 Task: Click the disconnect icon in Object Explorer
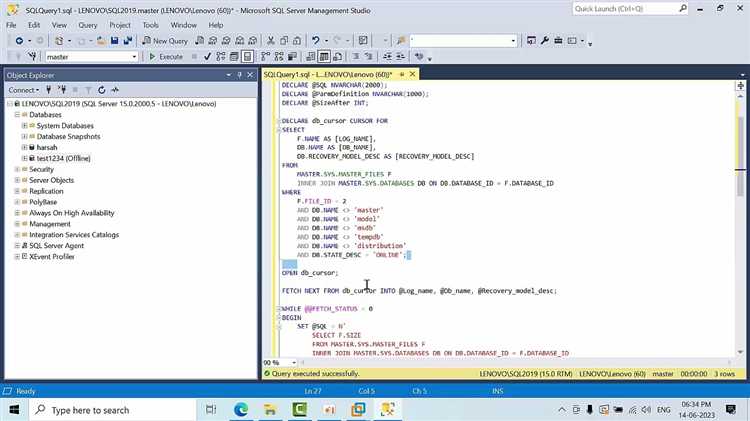pyautogui.click(x=63, y=90)
